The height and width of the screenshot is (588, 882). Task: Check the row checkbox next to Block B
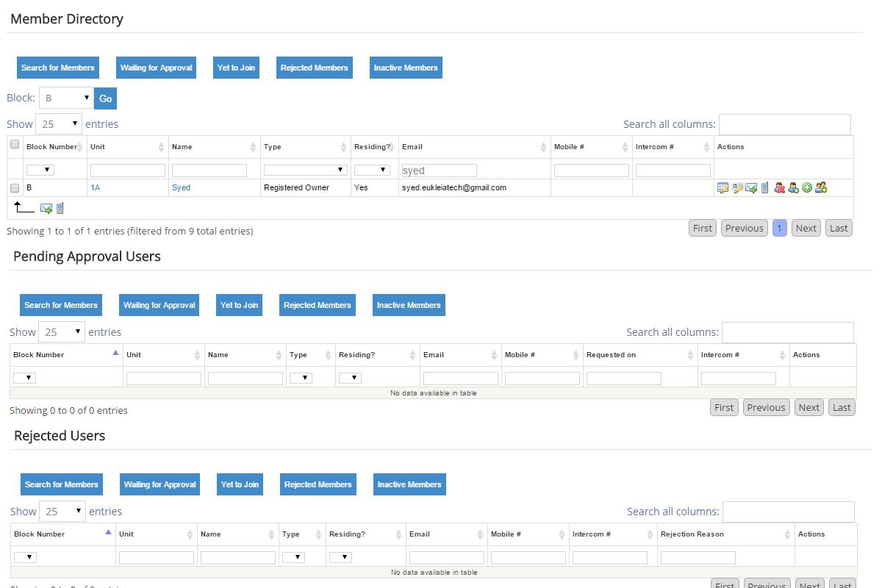tap(13, 187)
